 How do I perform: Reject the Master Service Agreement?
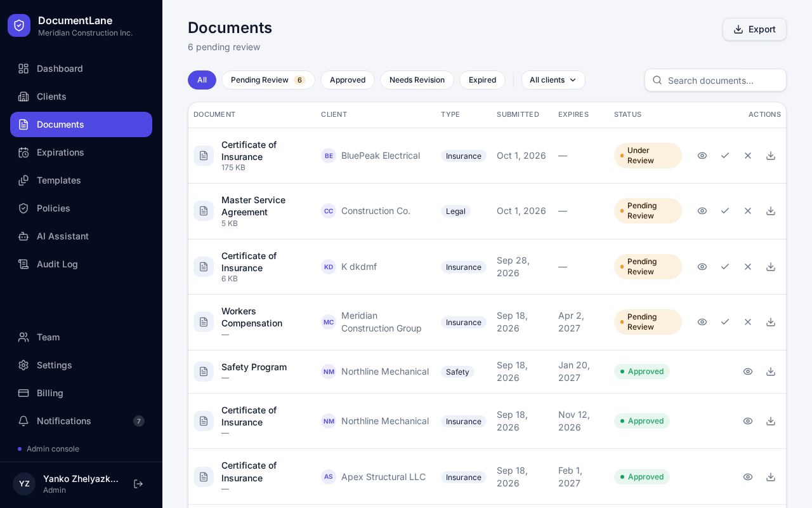tap(748, 211)
